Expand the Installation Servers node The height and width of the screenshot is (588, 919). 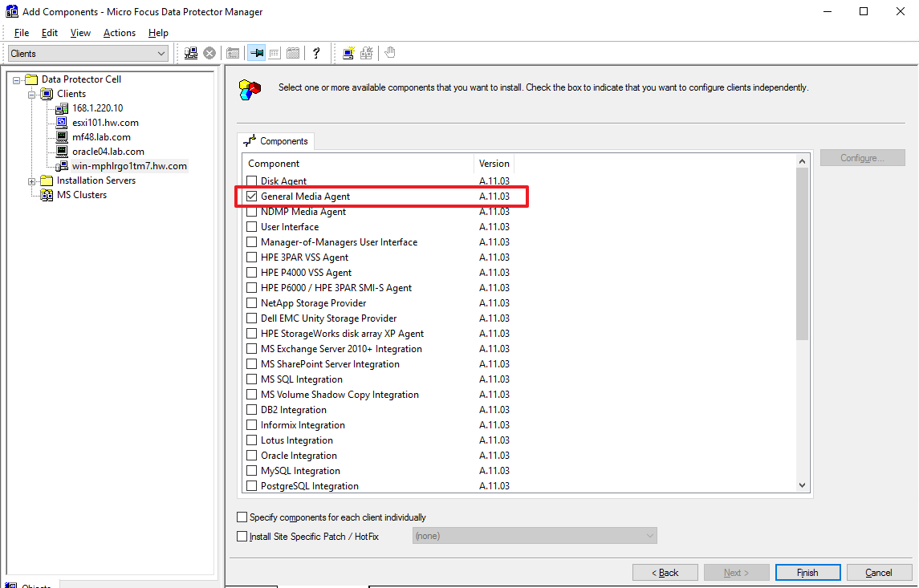31,181
